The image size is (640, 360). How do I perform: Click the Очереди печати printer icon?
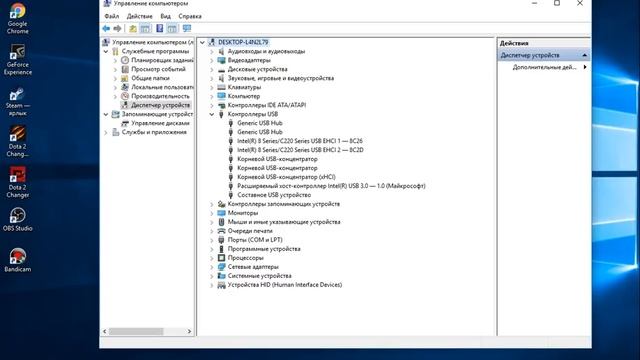click(x=221, y=231)
